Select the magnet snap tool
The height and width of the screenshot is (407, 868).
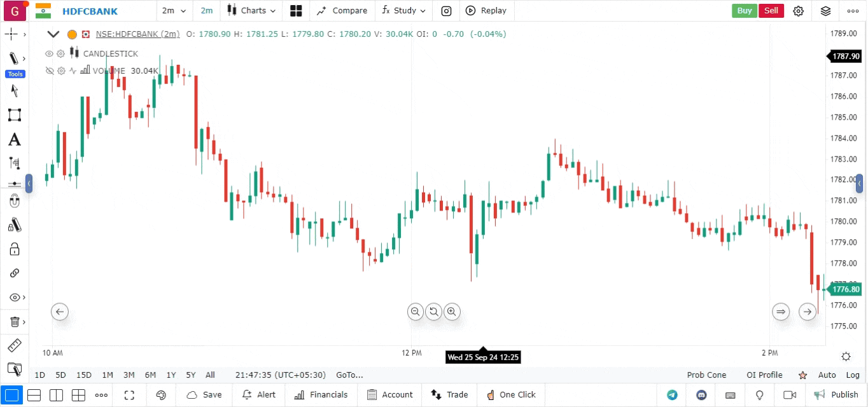[14, 202]
